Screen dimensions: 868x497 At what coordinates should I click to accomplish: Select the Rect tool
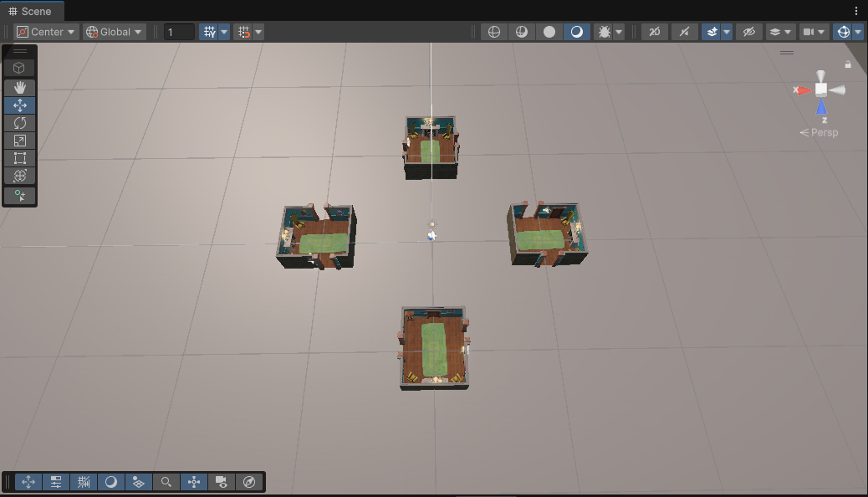[20, 158]
